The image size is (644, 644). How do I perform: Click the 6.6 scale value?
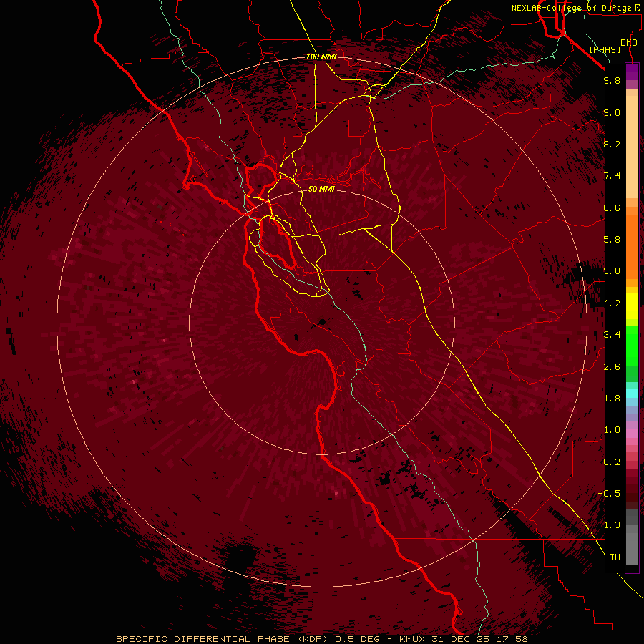pos(612,208)
